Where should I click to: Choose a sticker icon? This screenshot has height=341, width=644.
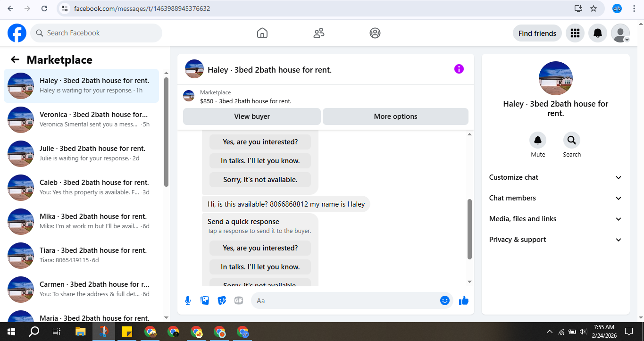point(222,300)
